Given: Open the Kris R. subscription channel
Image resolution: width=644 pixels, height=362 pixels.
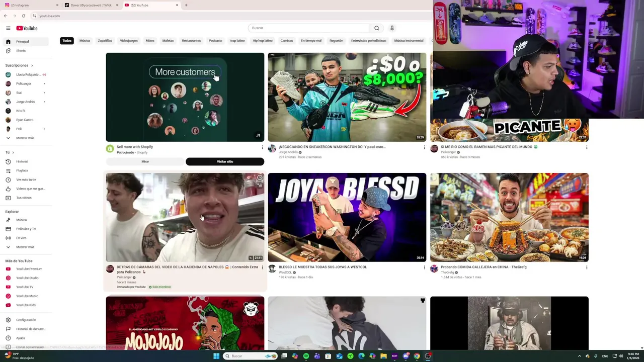Looking at the screenshot, I should tap(27, 111).
